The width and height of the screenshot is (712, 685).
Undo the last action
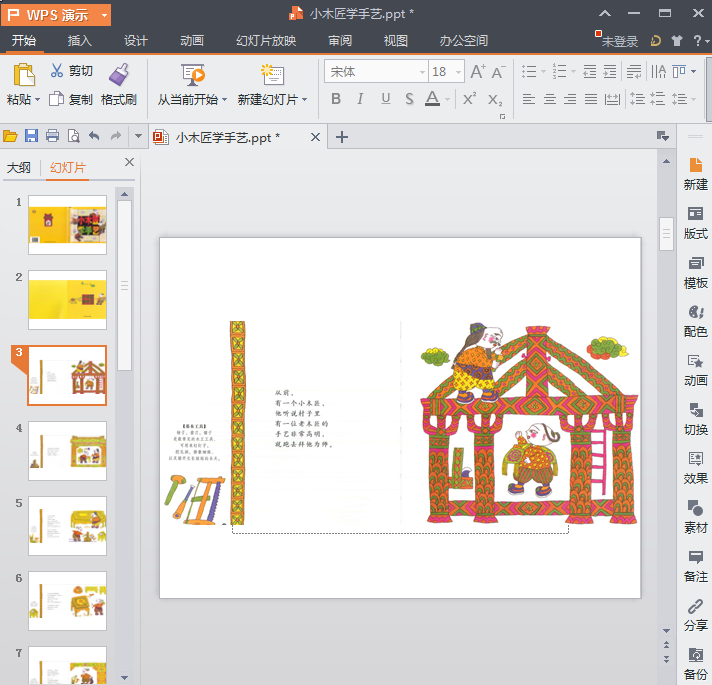[94, 136]
